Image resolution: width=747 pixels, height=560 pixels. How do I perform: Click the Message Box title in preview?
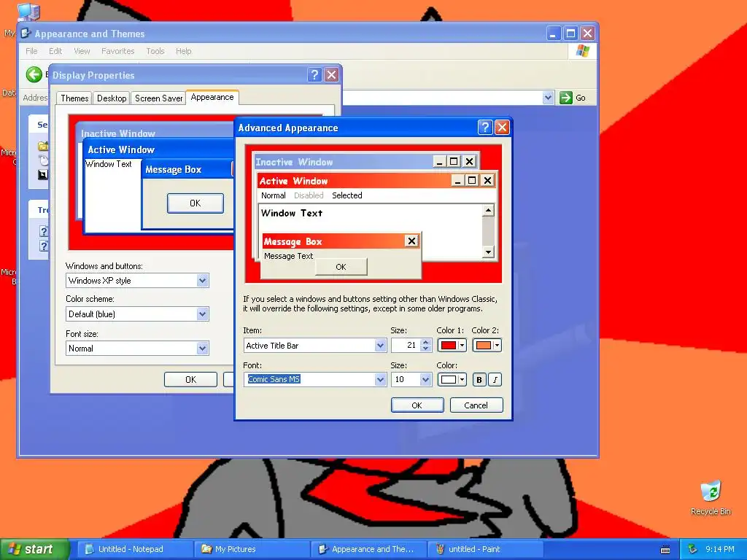point(293,241)
